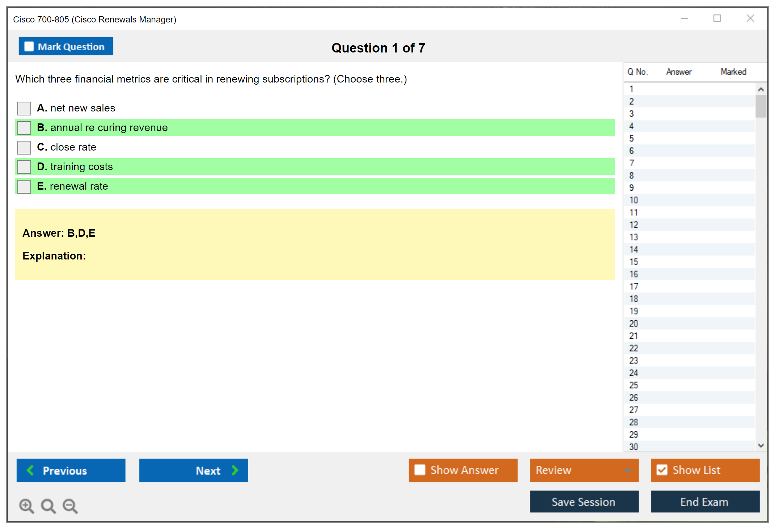Click the zoom out magnifier icon
778x532 pixels.
[x=70, y=506]
